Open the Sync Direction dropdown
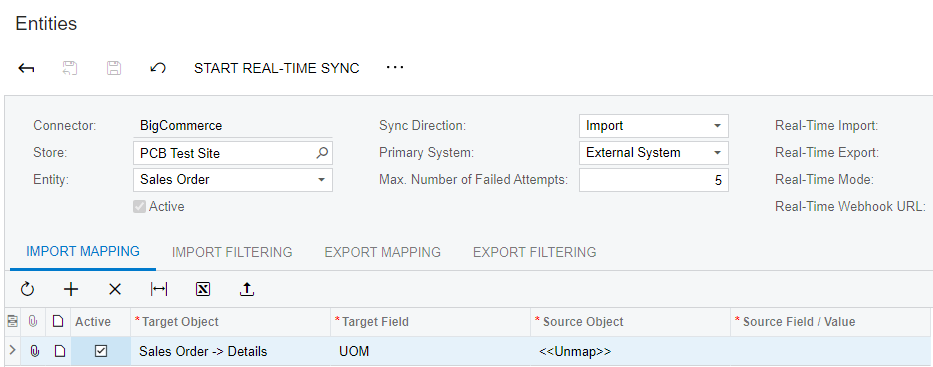The height and width of the screenshot is (367, 933). [x=653, y=126]
